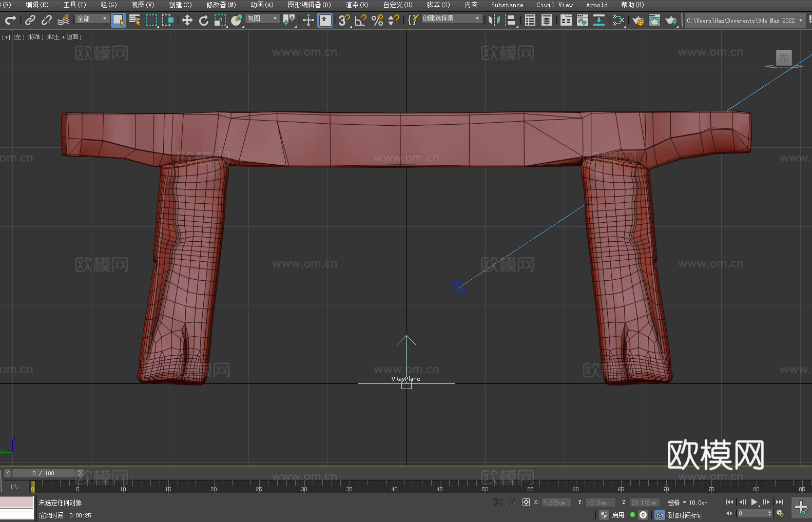The image size is (812, 522).
Task: Click the Place object tool icon
Action: pyautogui.click(x=237, y=20)
